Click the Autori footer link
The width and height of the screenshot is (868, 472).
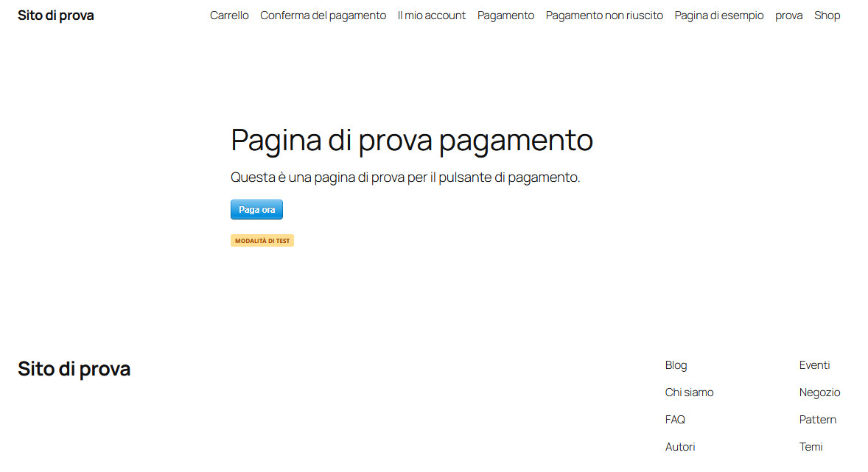[679, 446]
